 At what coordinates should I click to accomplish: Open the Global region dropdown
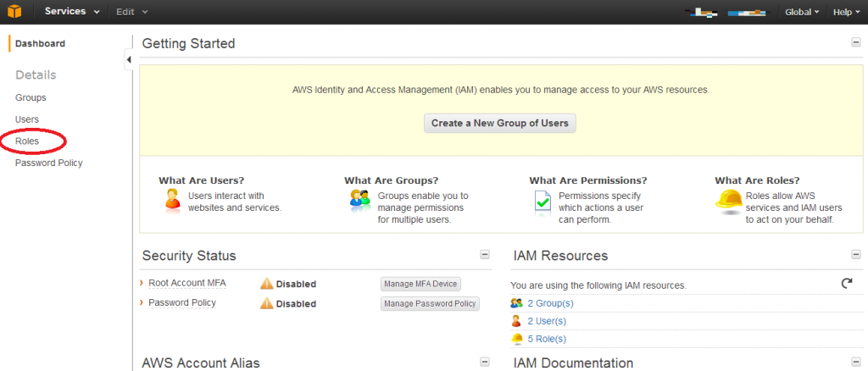coord(802,12)
